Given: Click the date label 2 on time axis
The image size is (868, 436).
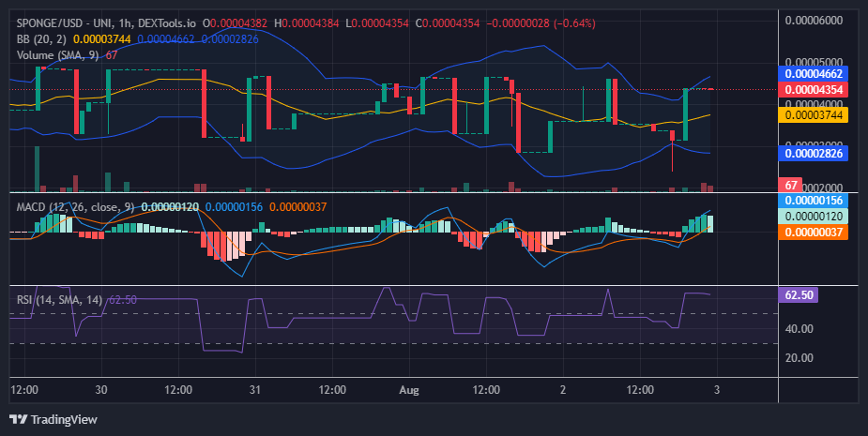Looking at the screenshot, I should pos(563,389).
